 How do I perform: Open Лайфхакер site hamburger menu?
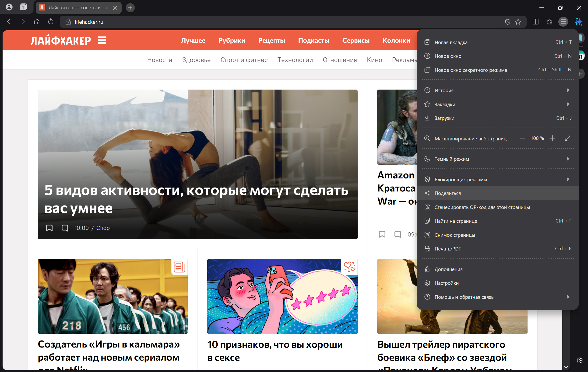pos(102,40)
